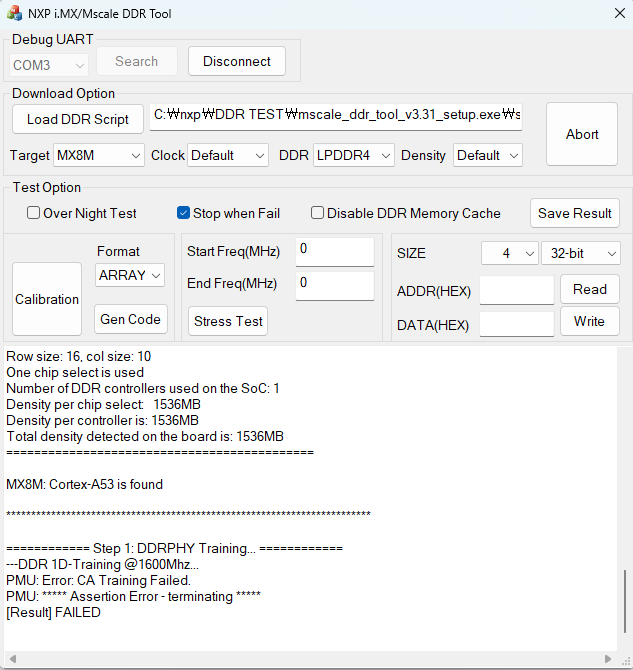Click the horizontal scrollbar right arrow
The image size is (633, 670).
pos(607,658)
